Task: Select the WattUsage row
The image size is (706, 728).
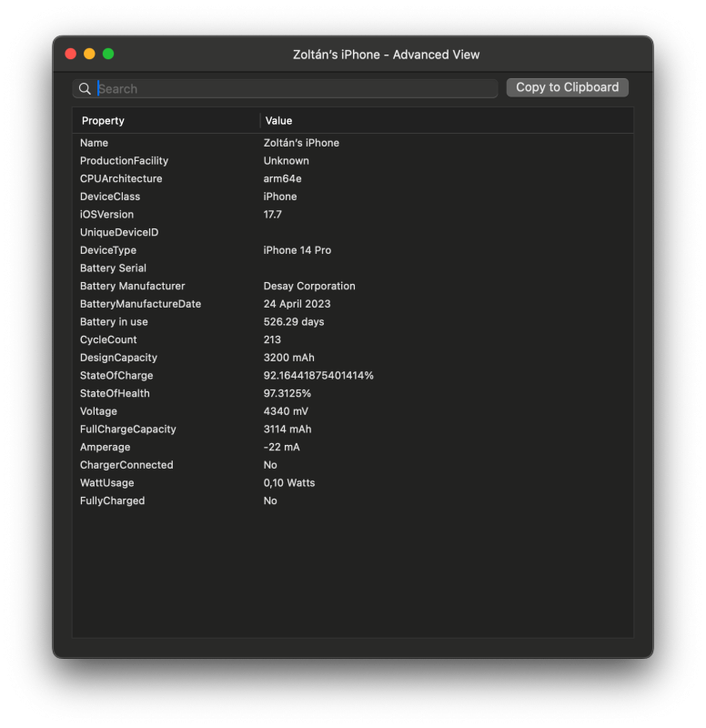Action: (x=353, y=483)
